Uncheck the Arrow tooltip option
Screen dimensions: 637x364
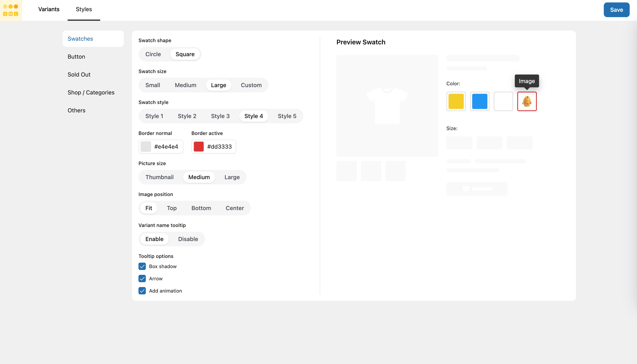(142, 278)
